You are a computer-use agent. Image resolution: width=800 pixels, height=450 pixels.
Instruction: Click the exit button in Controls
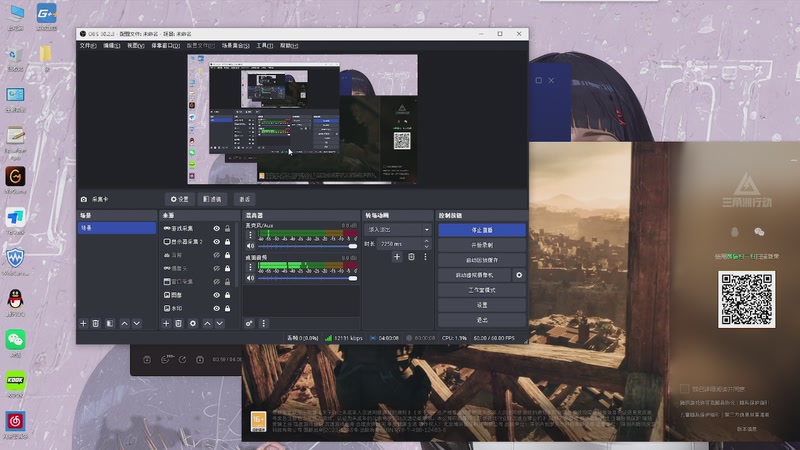click(x=482, y=320)
